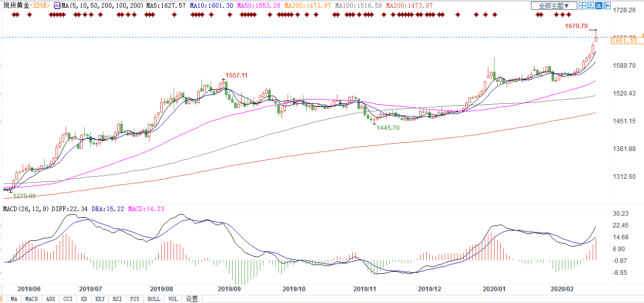Select the MA5:1627.57 value
The image size is (644, 303).
[166, 5]
